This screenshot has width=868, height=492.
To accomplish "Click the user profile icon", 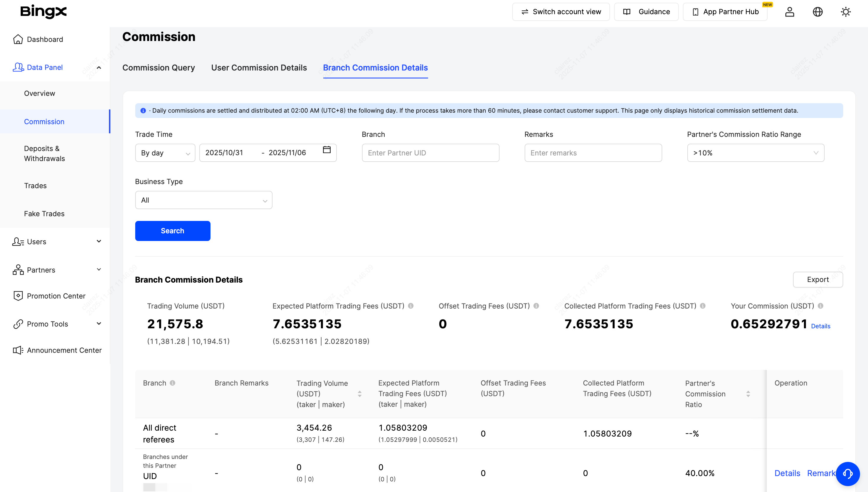I will coord(789,12).
